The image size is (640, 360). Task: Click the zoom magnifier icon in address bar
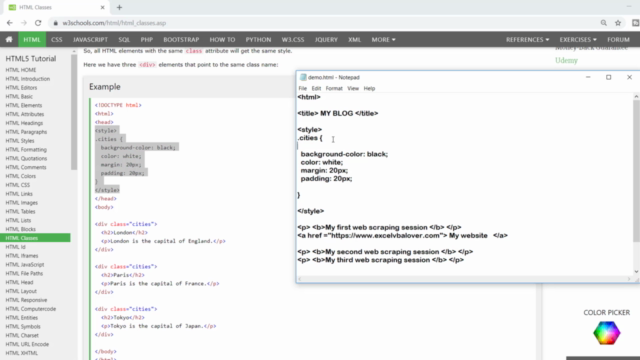click(604, 23)
